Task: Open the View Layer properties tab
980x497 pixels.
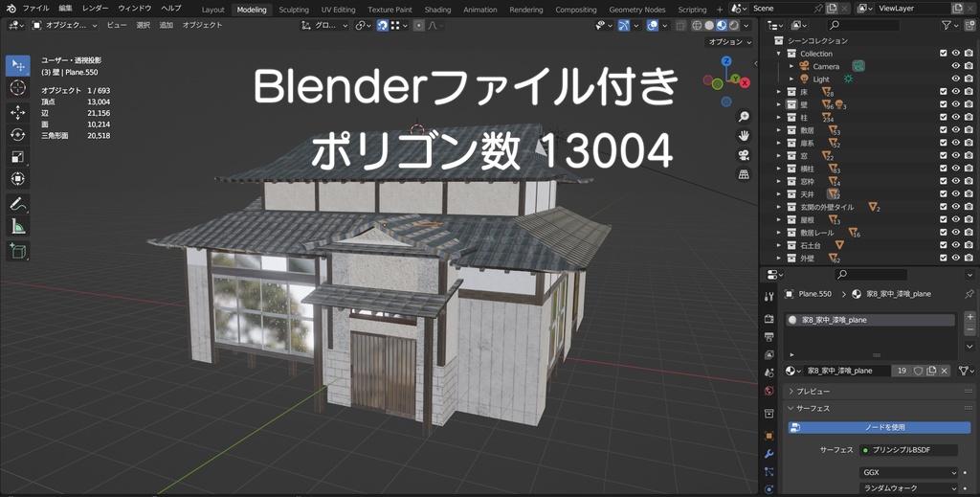Action: [x=769, y=355]
